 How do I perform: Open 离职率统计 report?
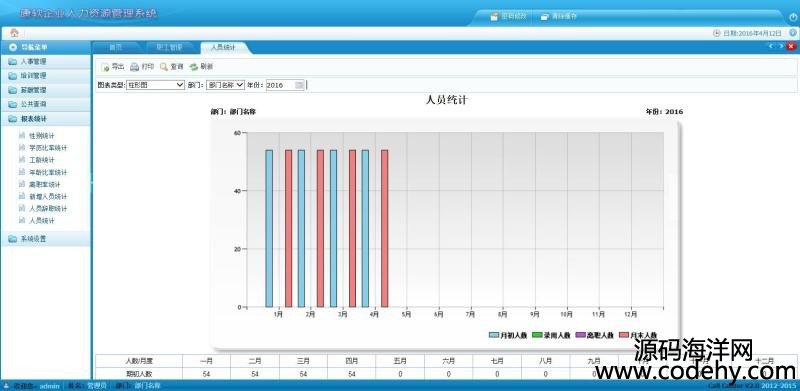(x=45, y=184)
